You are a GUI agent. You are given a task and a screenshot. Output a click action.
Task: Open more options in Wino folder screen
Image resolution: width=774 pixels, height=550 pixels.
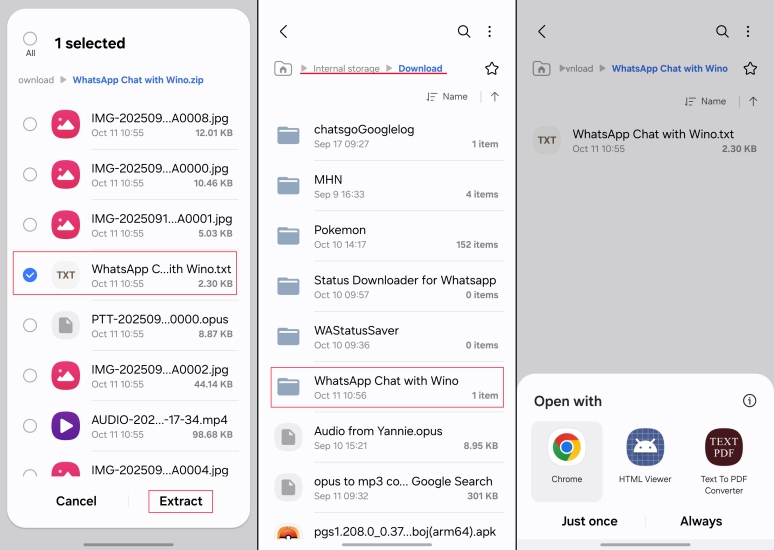(x=748, y=32)
